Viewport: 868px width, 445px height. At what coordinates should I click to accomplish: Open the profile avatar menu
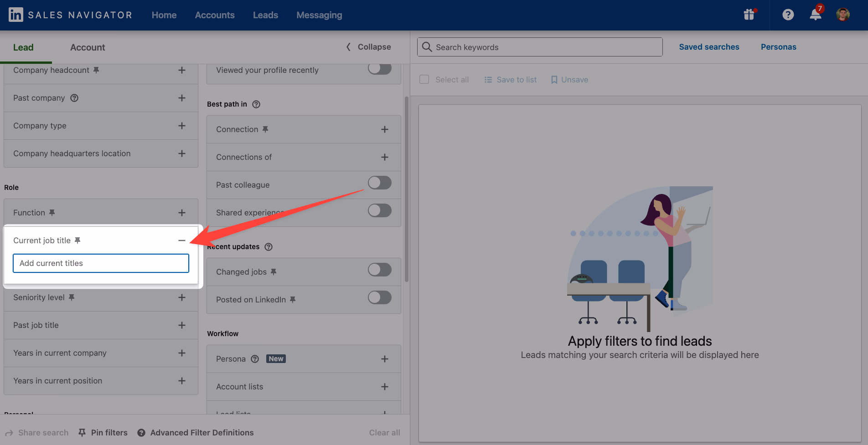pos(843,15)
